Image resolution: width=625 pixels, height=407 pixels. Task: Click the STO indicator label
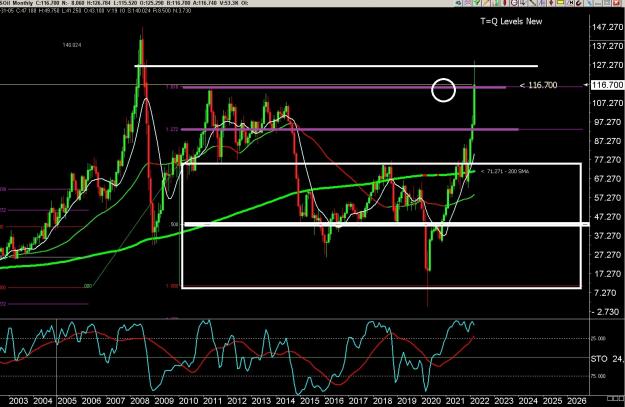coord(599,359)
